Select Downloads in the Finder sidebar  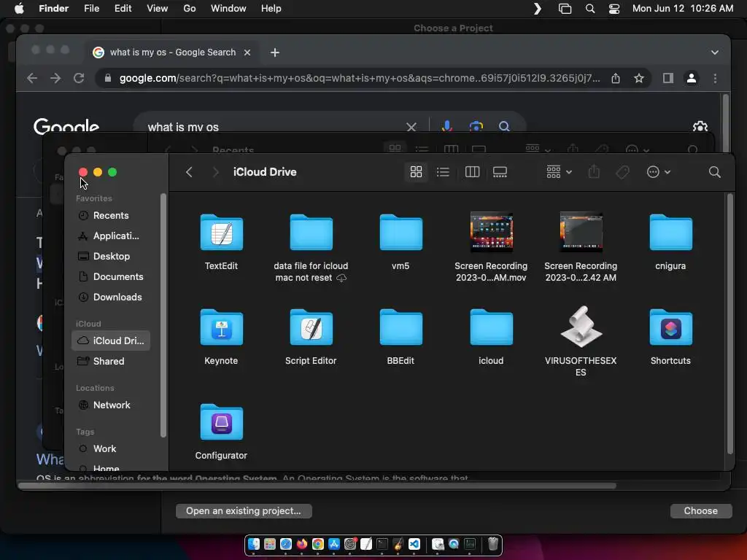[x=111, y=297]
